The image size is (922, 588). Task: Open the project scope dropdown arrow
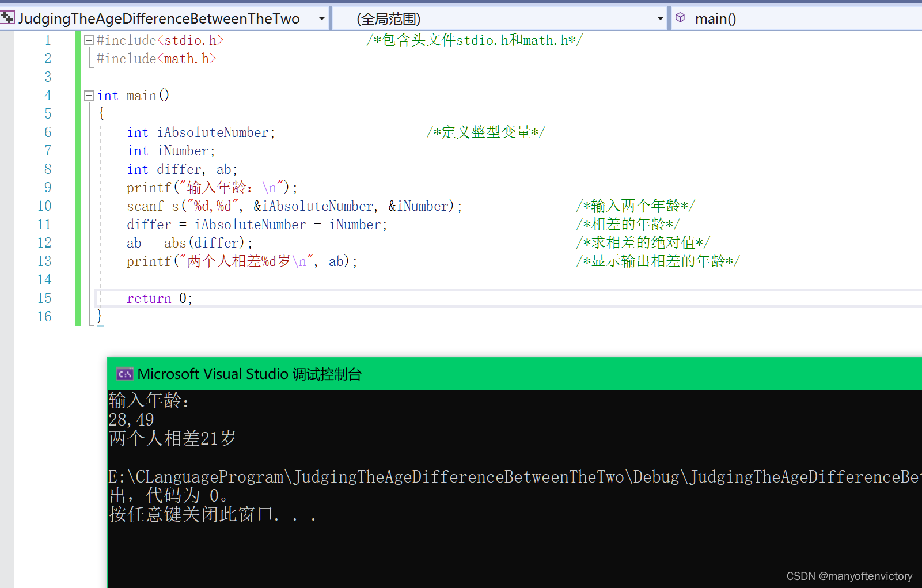[322, 18]
